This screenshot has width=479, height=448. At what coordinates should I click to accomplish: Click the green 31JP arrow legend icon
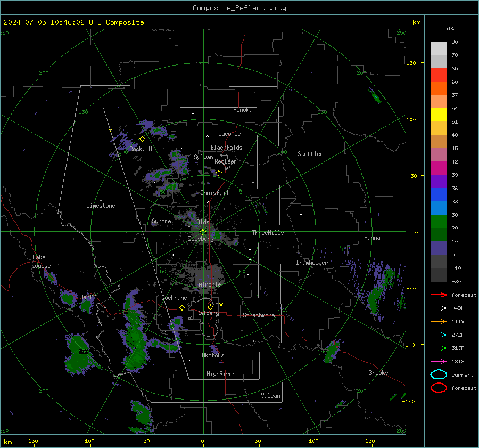tap(439, 348)
